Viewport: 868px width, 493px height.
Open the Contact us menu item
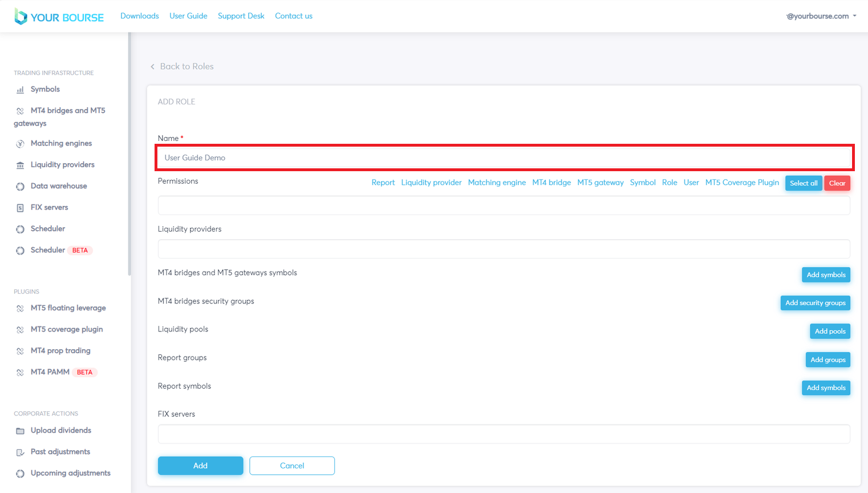point(294,16)
